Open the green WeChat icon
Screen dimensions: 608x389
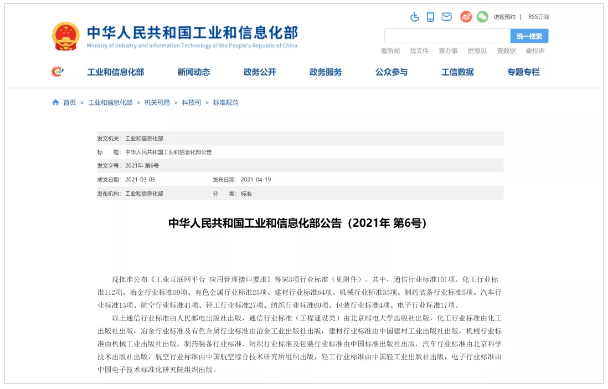point(482,17)
